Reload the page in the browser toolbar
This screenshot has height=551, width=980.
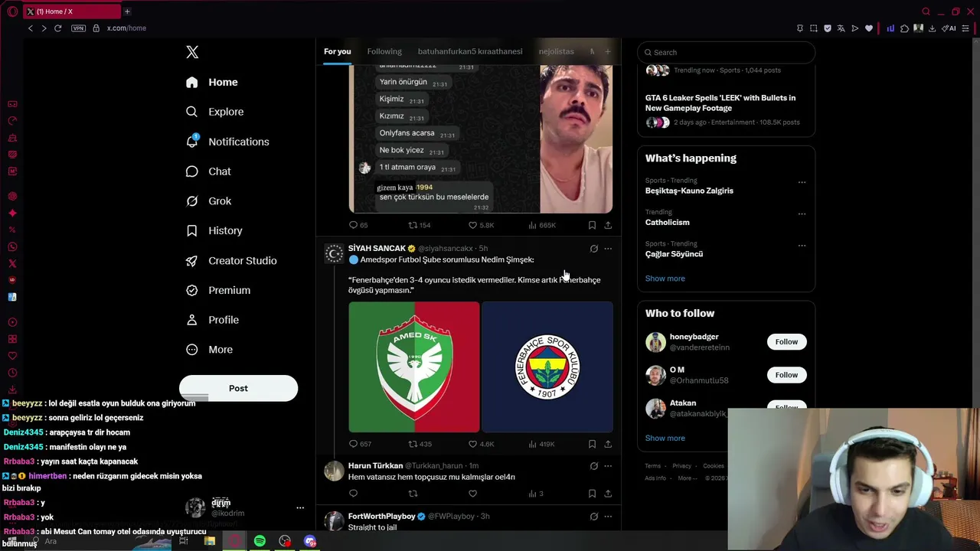[57, 28]
